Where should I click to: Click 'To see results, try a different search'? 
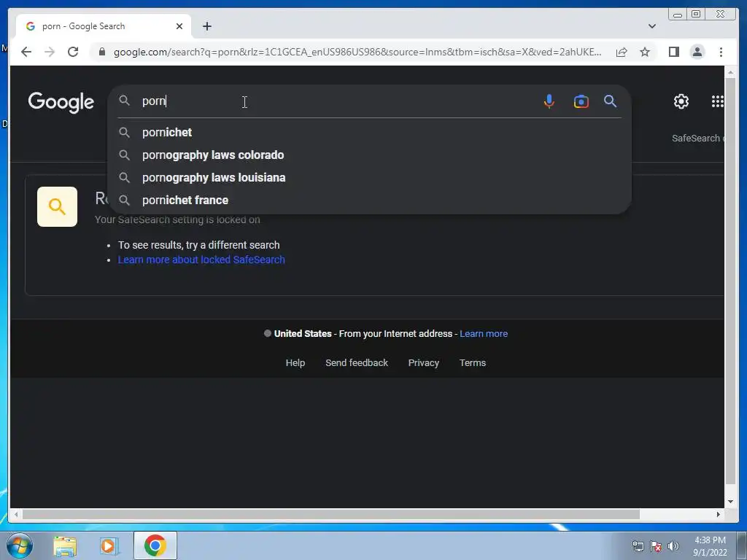pyautogui.click(x=198, y=245)
